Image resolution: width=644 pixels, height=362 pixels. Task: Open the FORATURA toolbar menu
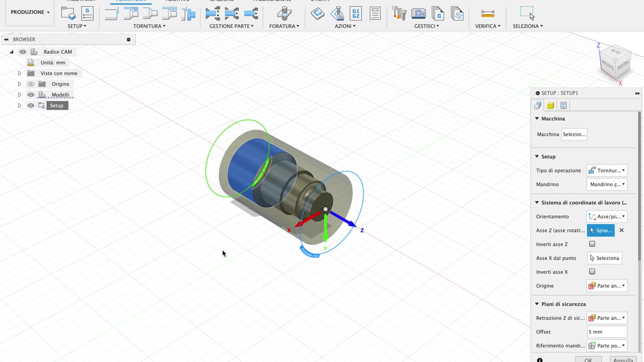pos(284,26)
